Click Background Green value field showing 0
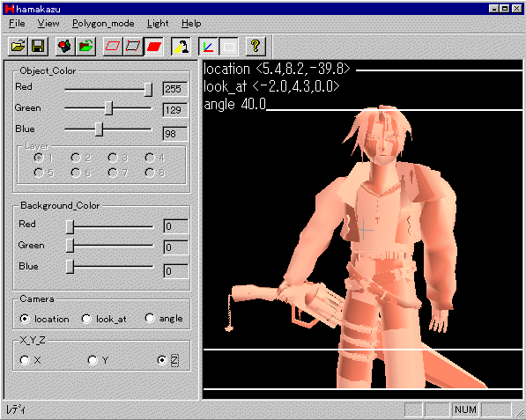This screenshot has height=420, width=526. coord(176,247)
